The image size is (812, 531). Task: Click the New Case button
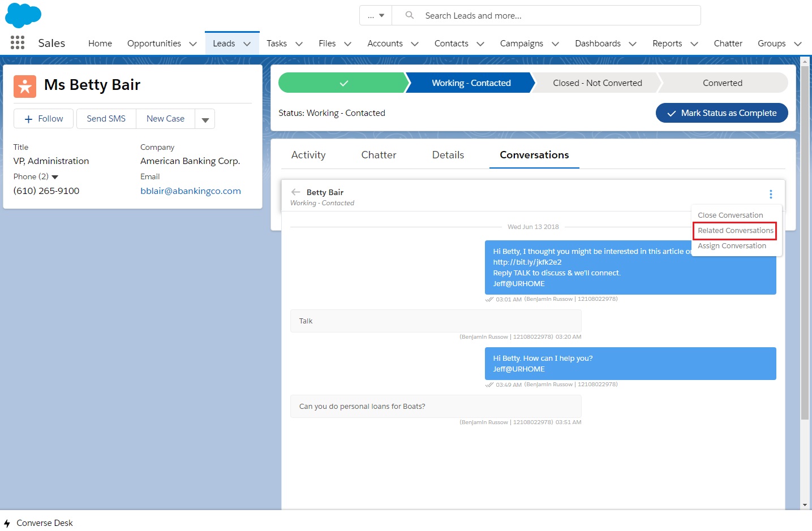pos(165,119)
